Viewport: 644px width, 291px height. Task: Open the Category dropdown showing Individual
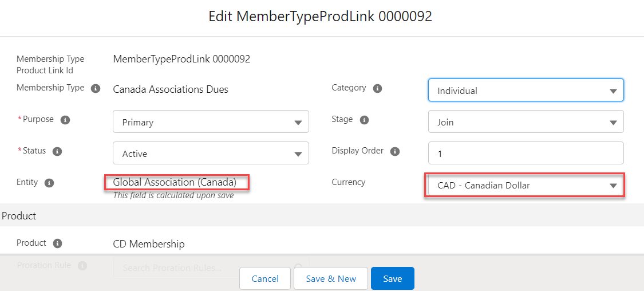click(x=526, y=91)
